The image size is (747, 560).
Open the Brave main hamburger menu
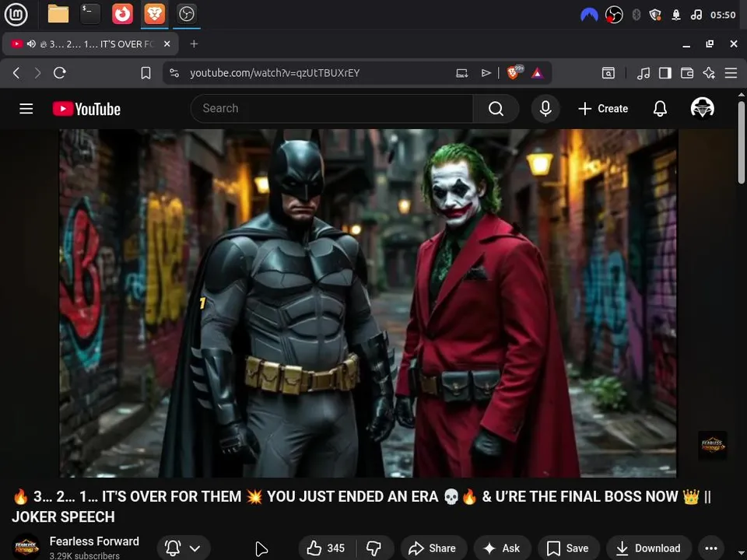pos(731,73)
